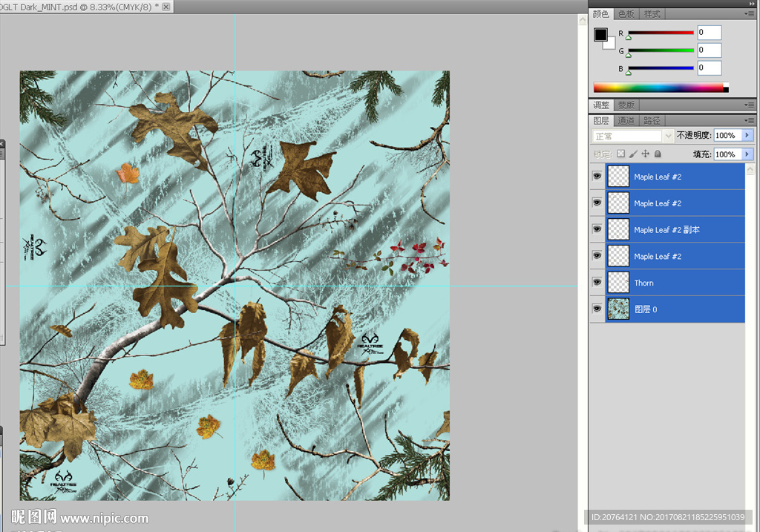Open the 调整 adjustments tab
Screen dimensions: 760x532
click(601, 105)
